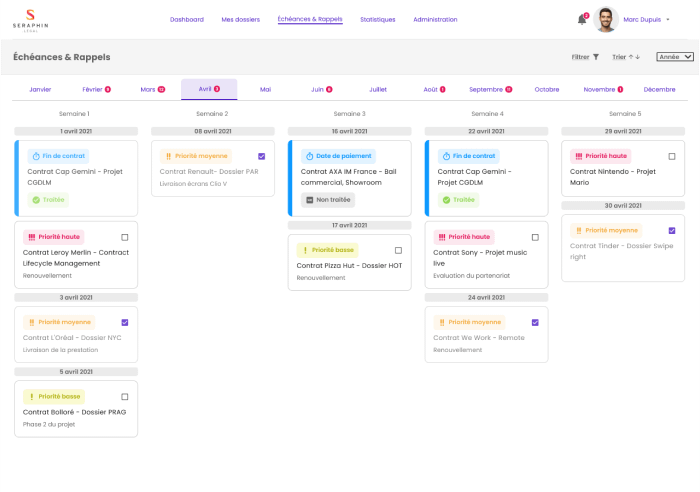
Task: Switch to the Octobre tab
Action: [x=547, y=89]
